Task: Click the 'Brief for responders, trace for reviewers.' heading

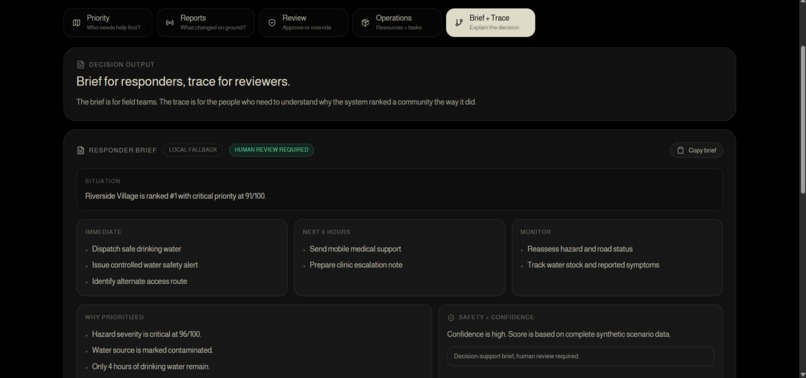Action: 183,82
